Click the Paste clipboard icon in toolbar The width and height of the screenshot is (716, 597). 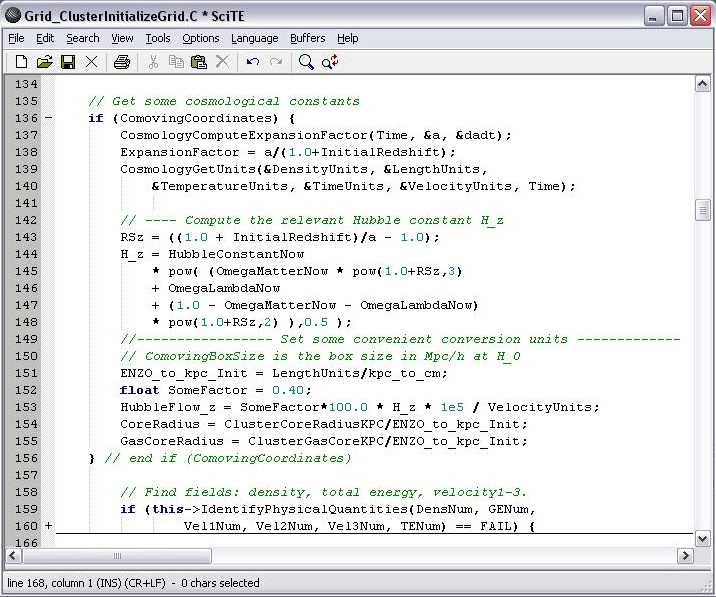point(199,62)
